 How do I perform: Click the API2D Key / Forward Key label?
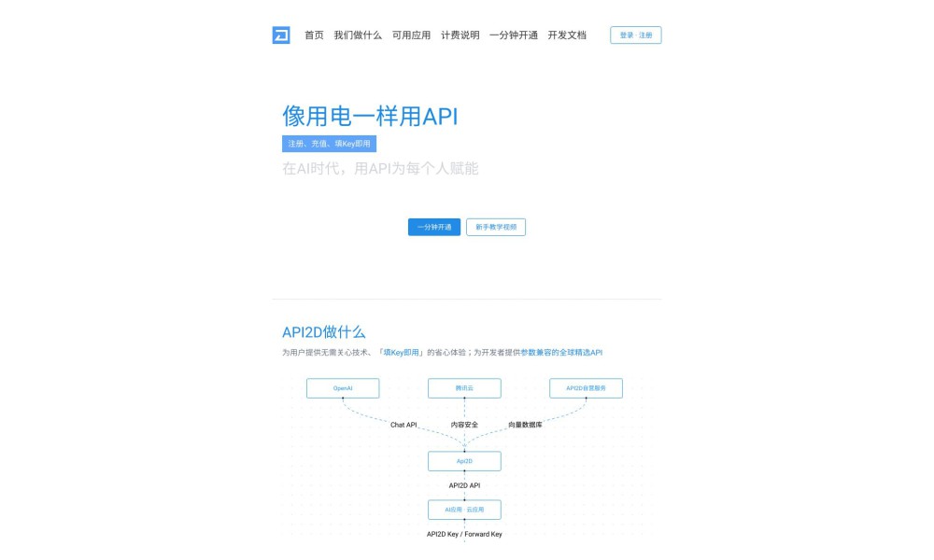click(x=464, y=535)
